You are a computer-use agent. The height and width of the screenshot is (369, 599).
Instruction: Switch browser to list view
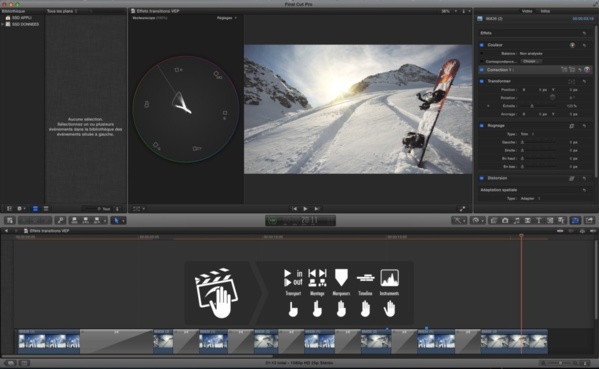tap(46, 209)
